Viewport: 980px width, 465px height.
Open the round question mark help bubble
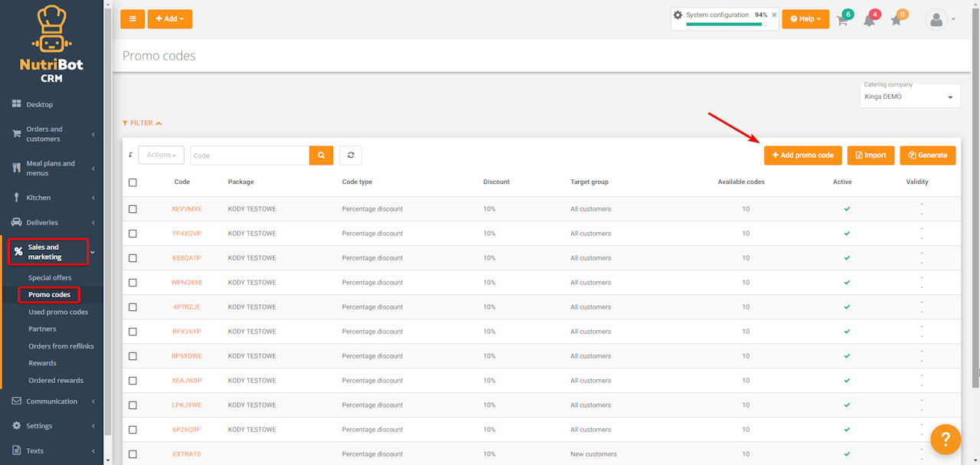946,439
